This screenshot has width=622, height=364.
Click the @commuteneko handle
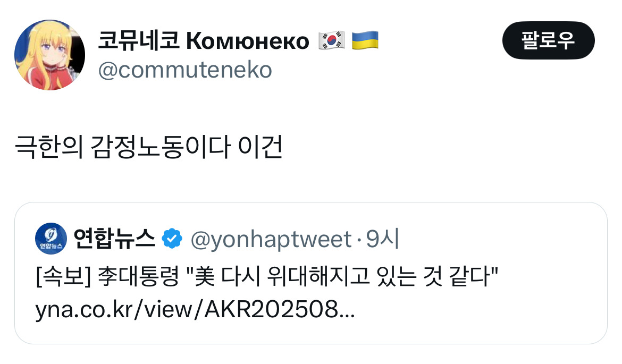click(185, 70)
